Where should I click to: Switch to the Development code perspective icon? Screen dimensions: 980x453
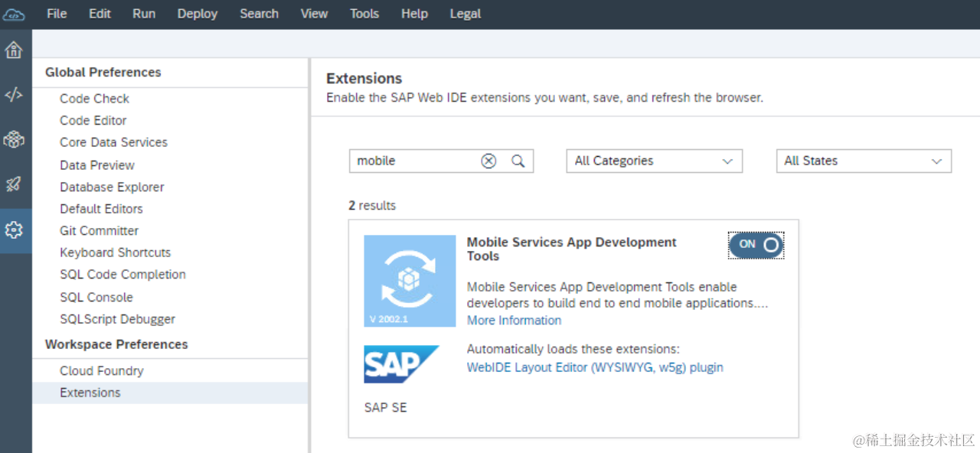pos(14,95)
